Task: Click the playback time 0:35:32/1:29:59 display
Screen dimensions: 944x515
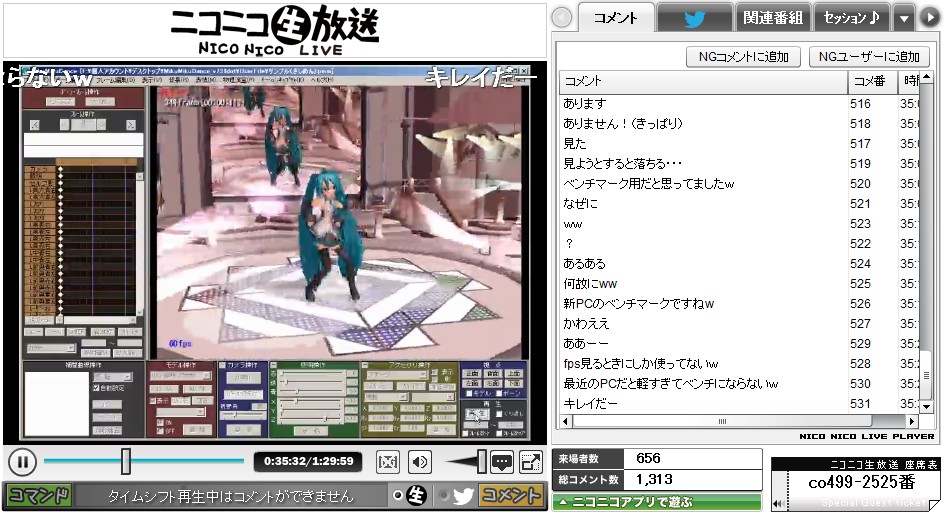Action: (308, 461)
